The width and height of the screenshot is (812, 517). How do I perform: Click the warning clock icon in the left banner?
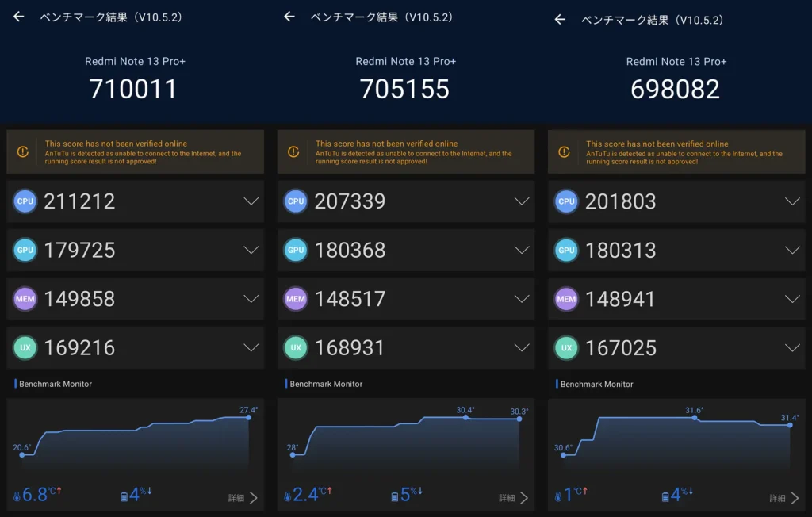click(x=23, y=151)
